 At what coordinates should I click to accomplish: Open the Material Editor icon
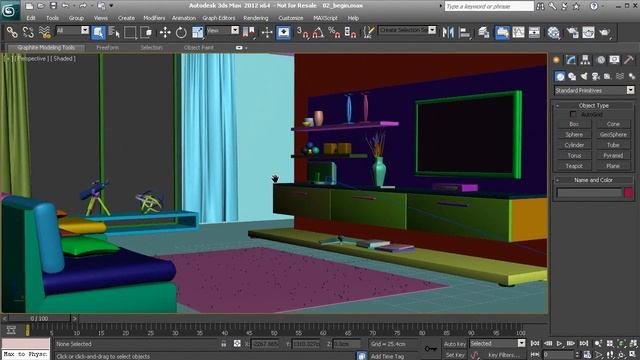tap(553, 32)
